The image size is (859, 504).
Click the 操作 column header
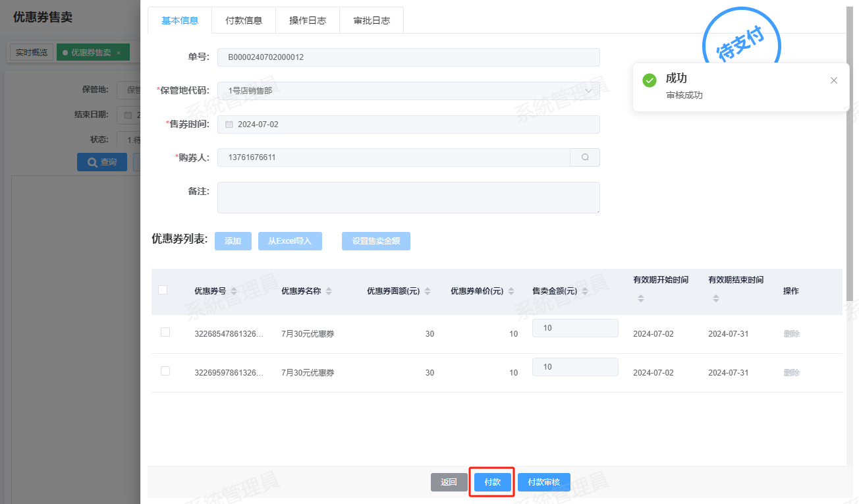click(791, 291)
